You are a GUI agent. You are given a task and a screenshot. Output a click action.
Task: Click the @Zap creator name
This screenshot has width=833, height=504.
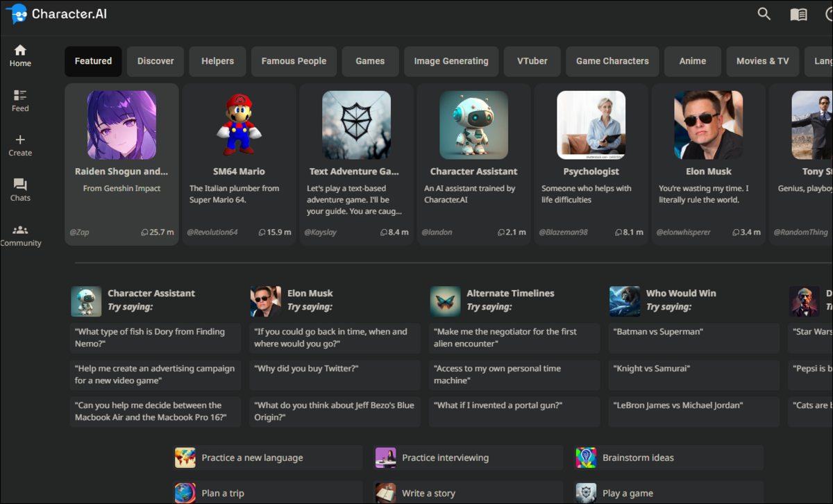(79, 233)
